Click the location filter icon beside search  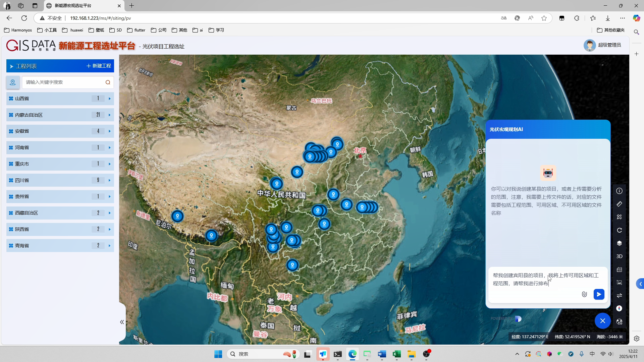pos(13,82)
